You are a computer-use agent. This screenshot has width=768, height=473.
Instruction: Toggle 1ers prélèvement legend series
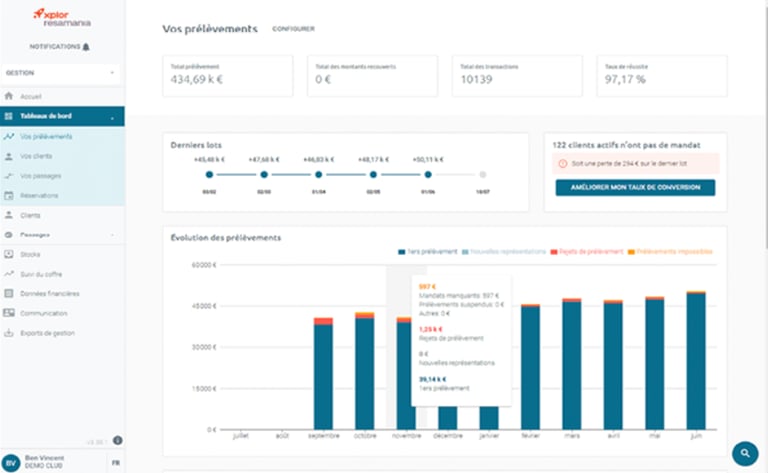coord(427,252)
